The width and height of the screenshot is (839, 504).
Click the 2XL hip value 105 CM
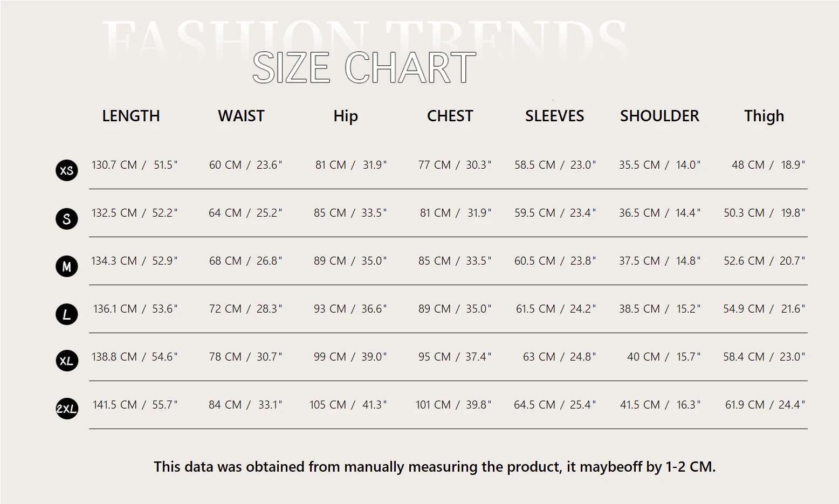tap(328, 405)
